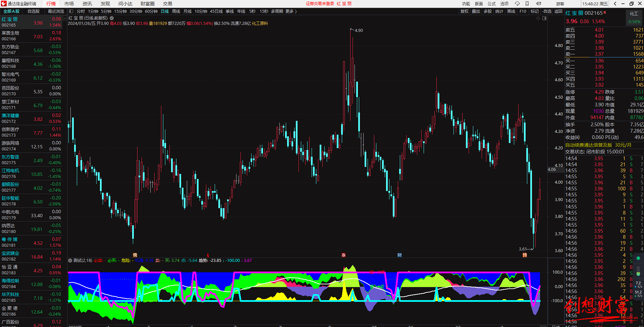
Task: Expand 更多 periods list
Action: pos(291,11)
